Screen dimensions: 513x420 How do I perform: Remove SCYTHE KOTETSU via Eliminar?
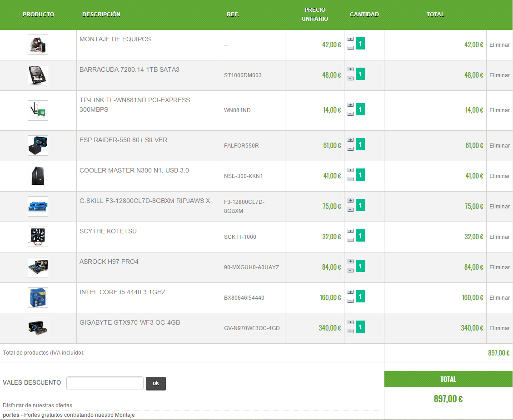coord(499,237)
